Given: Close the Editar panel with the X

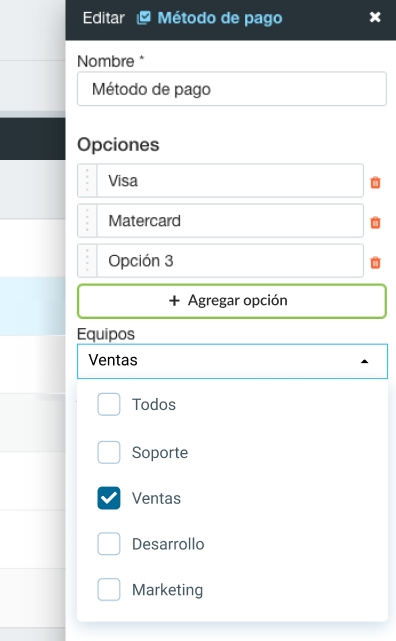Looking at the screenshot, I should click(x=375, y=17).
